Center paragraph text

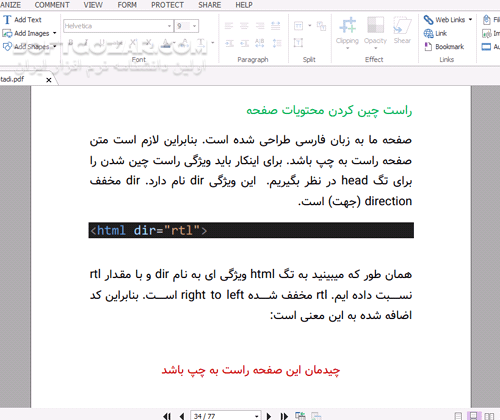[x=244, y=26]
